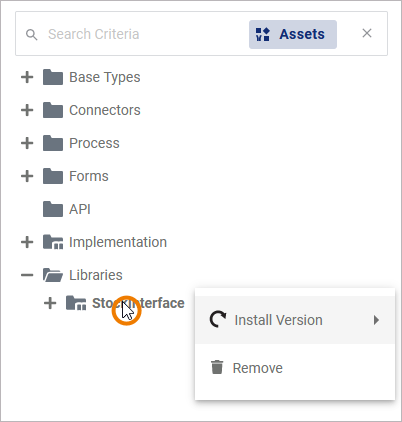Click the Process folder icon
This screenshot has height=422, width=402.
coord(53,143)
